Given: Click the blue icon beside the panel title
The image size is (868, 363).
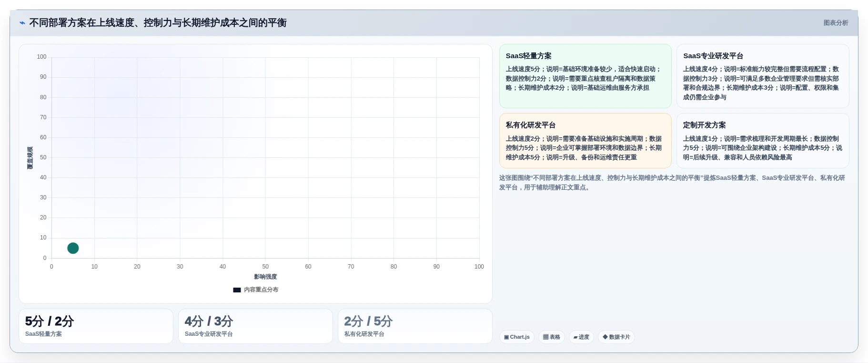Looking at the screenshot, I should 22,23.
